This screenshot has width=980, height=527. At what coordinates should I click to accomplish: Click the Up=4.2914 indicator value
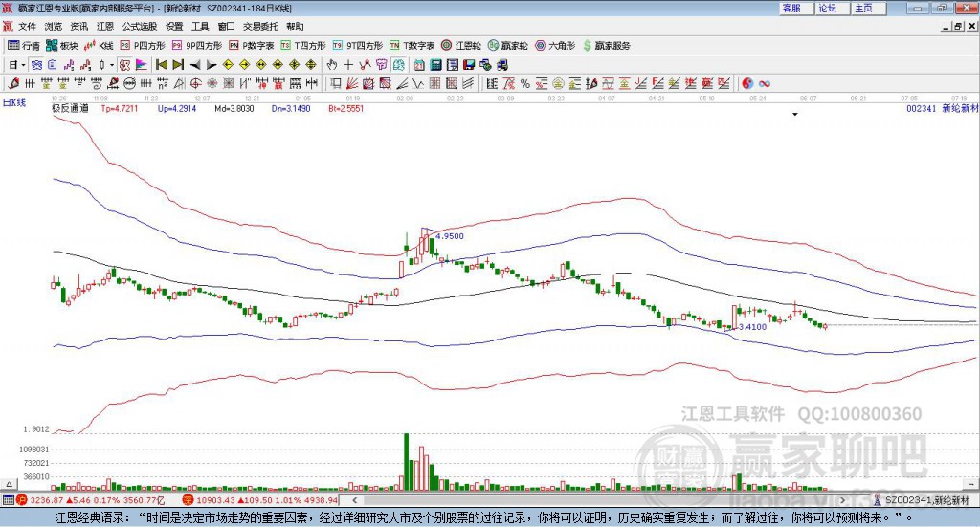click(177, 108)
